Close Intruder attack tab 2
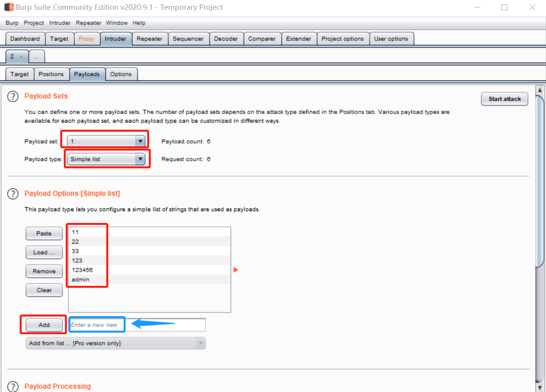 pos(21,57)
